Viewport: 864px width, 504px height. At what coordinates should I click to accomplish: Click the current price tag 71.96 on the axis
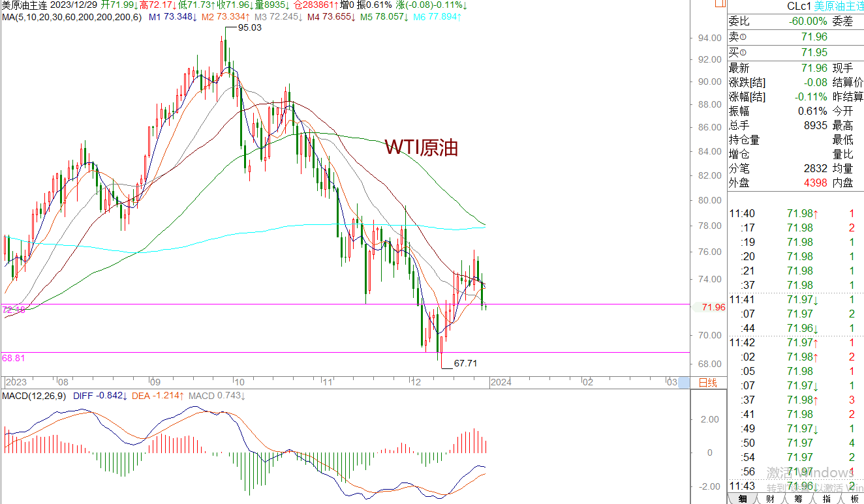click(713, 307)
